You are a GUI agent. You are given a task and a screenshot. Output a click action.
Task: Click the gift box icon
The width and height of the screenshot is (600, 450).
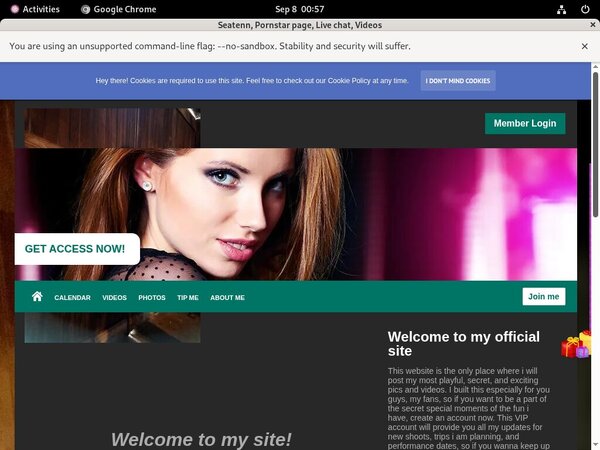576,345
